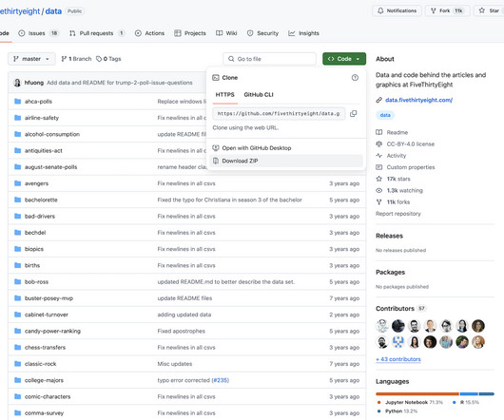The width and height of the screenshot is (504, 420).
Task: Click the avengers folder icon
Action: pos(18,183)
